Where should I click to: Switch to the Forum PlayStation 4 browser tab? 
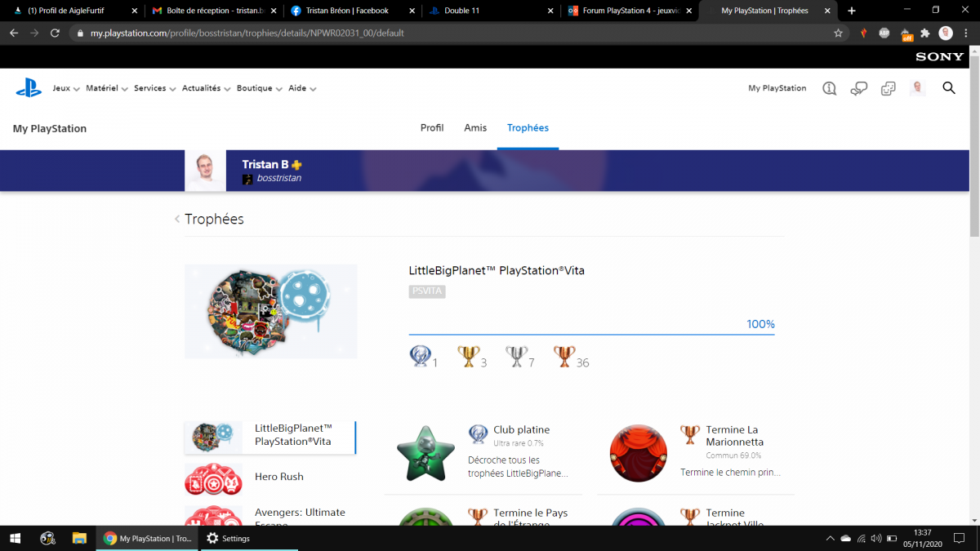pos(630,11)
